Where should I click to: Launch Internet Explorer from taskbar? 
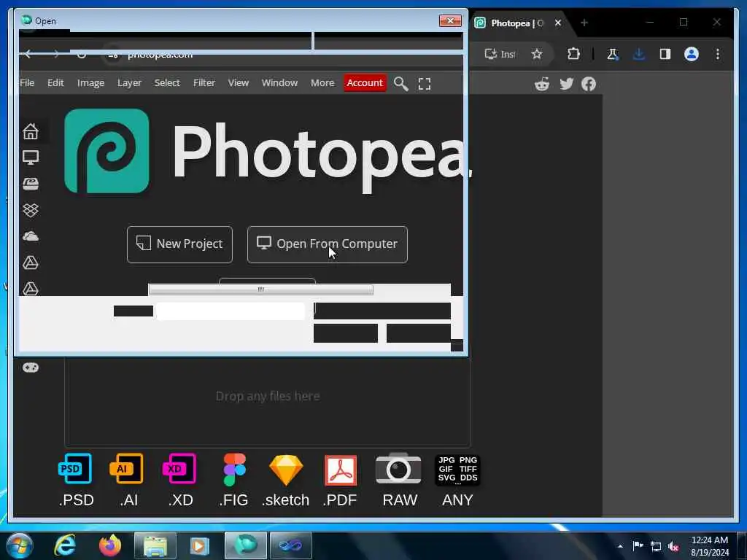tap(65, 545)
